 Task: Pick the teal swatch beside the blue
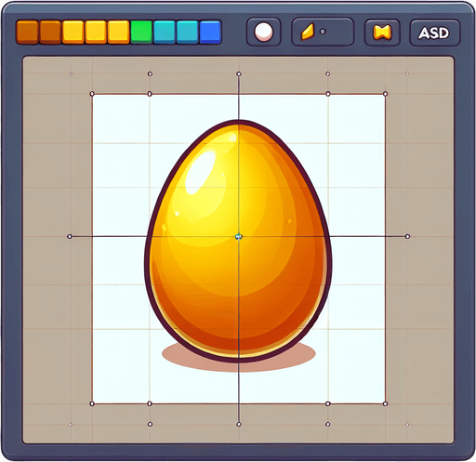[187, 32]
